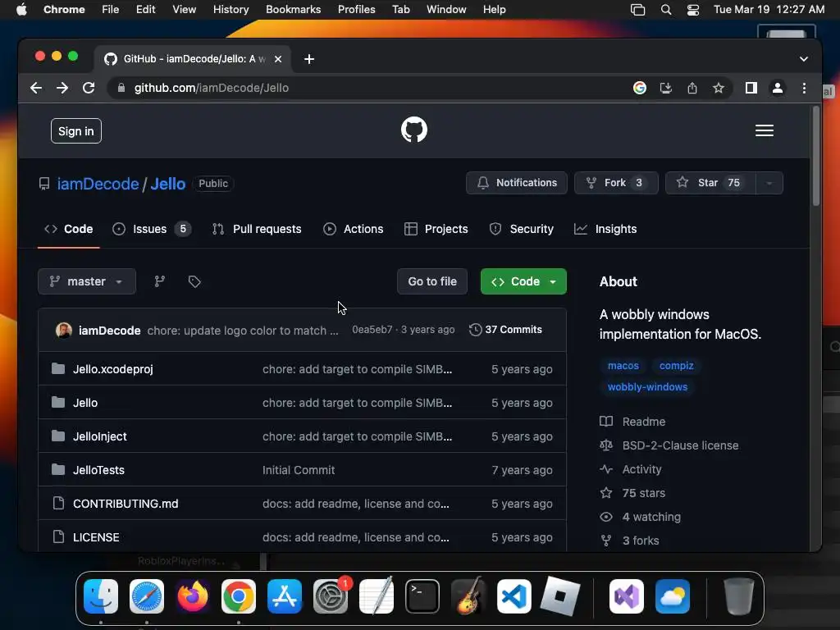840x630 pixels.
Task: Open the Actions tab
Action: point(353,229)
